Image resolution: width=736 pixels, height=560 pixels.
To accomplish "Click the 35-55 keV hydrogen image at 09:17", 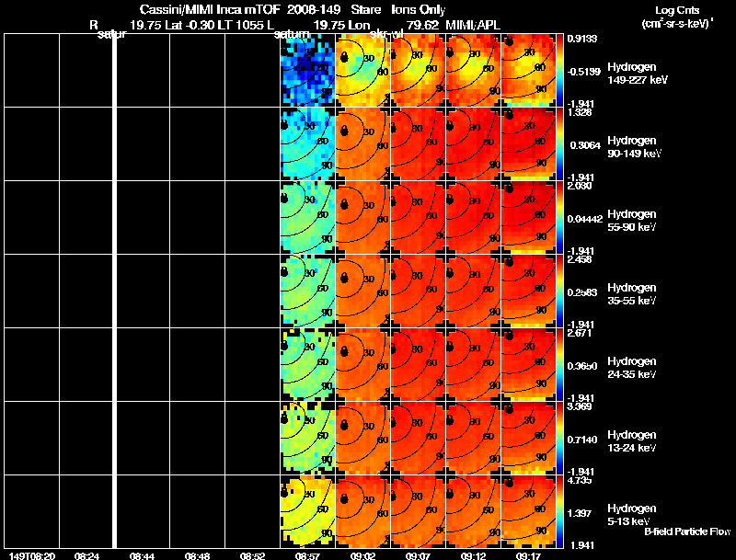I will pos(528,291).
